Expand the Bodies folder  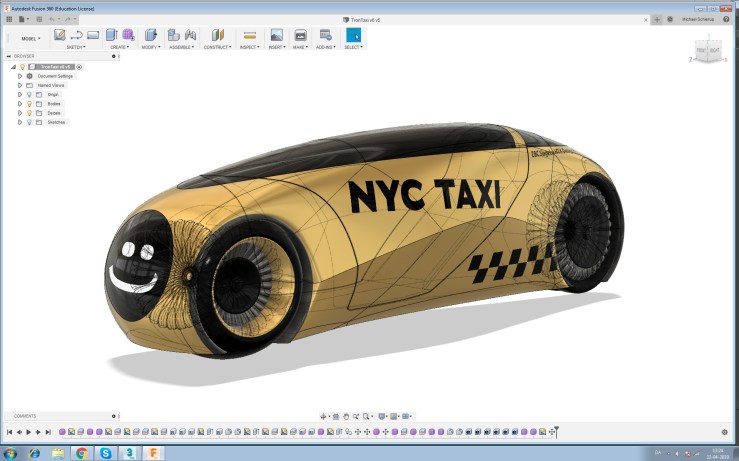pos(20,104)
